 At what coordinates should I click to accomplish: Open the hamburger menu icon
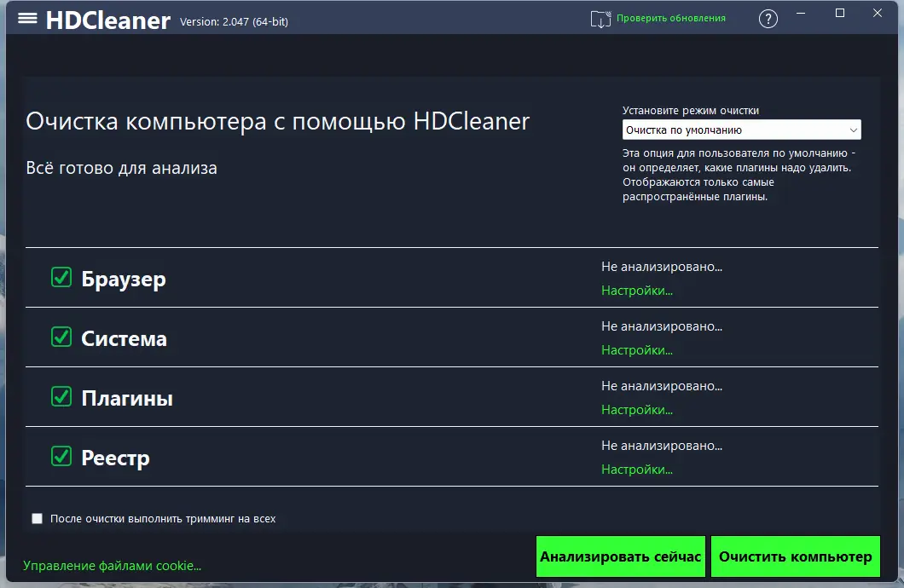pos(27,19)
